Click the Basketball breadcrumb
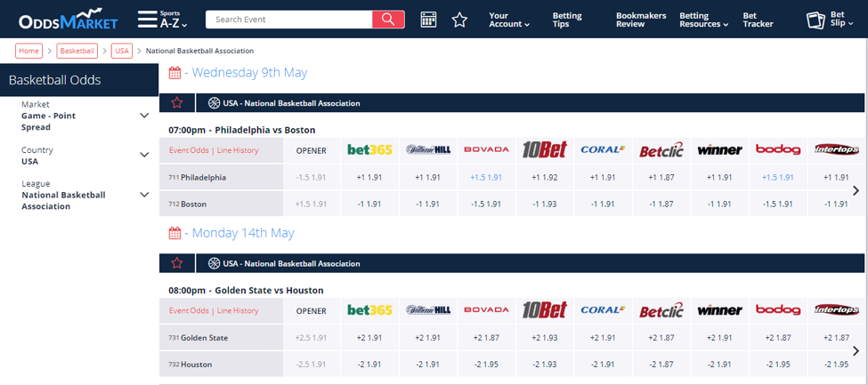 click(x=77, y=51)
